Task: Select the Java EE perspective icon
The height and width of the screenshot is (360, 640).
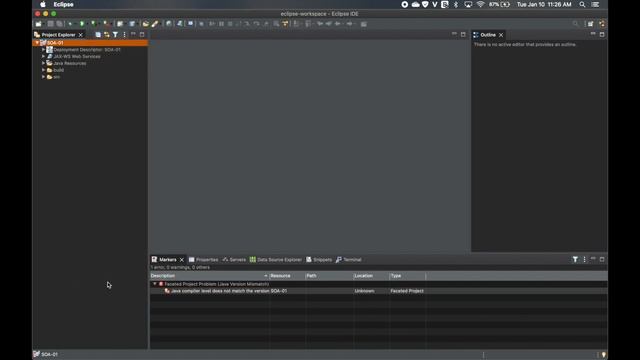Action: click(602, 24)
